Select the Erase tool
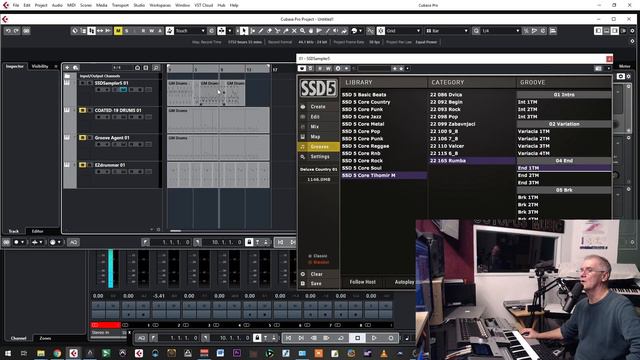 click(x=269, y=31)
